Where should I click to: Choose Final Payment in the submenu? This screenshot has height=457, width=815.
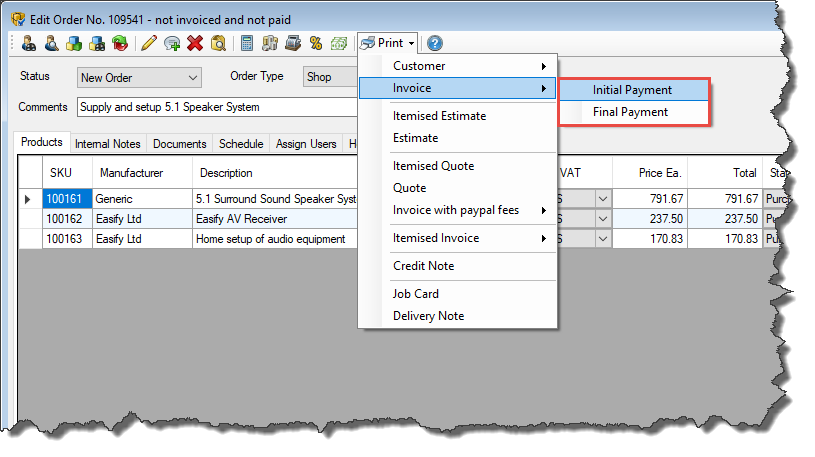pyautogui.click(x=630, y=112)
